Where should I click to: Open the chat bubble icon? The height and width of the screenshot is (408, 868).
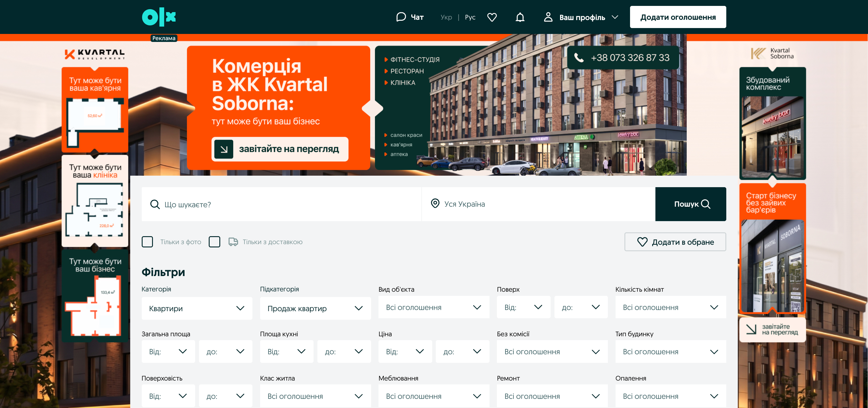coord(401,17)
